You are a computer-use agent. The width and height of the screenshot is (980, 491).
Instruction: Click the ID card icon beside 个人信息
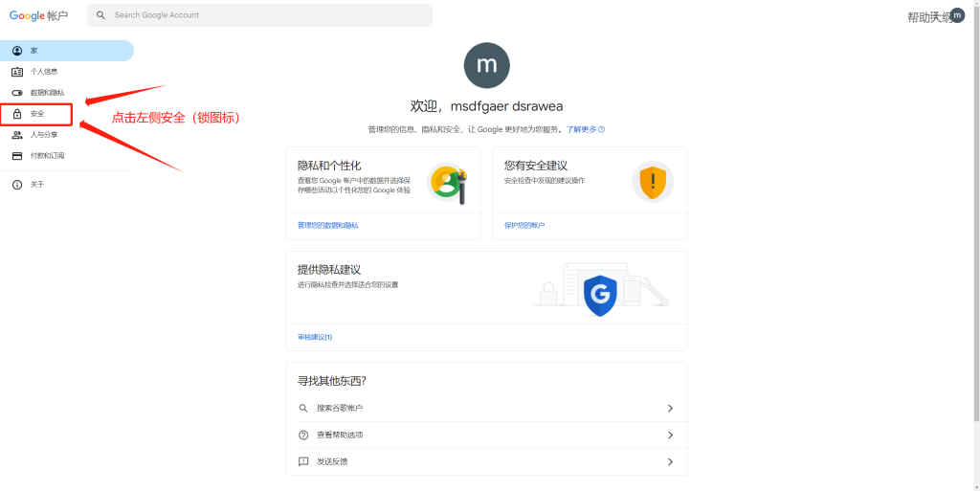pos(17,72)
